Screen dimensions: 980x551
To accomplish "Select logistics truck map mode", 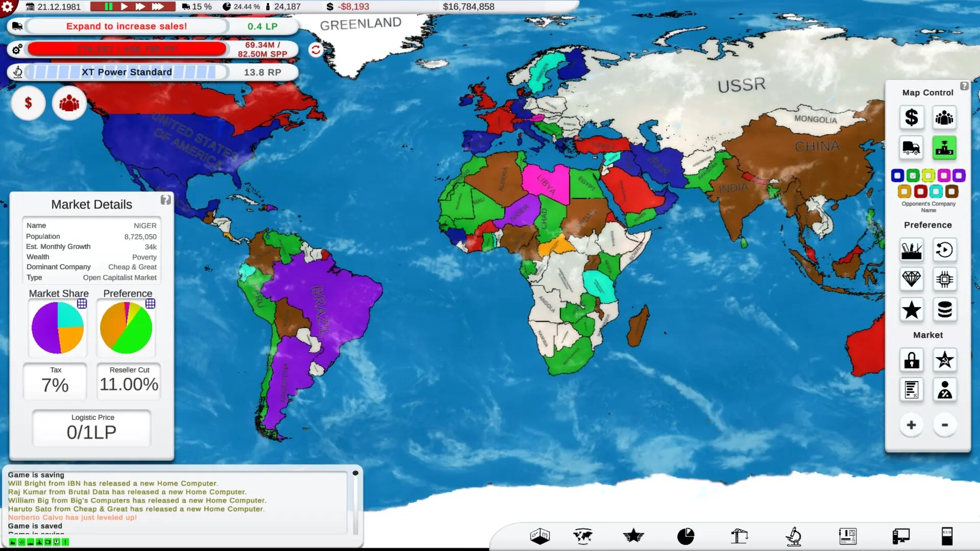I will pos(912,148).
